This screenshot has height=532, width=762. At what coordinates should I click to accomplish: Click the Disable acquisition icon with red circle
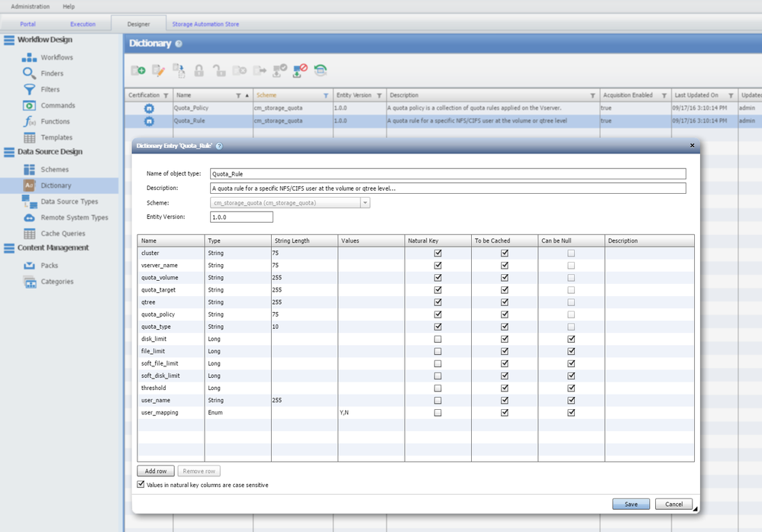point(300,70)
